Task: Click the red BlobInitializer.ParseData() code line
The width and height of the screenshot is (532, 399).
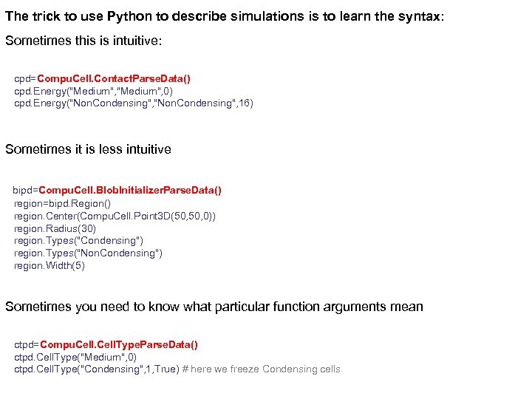Action: point(117,191)
